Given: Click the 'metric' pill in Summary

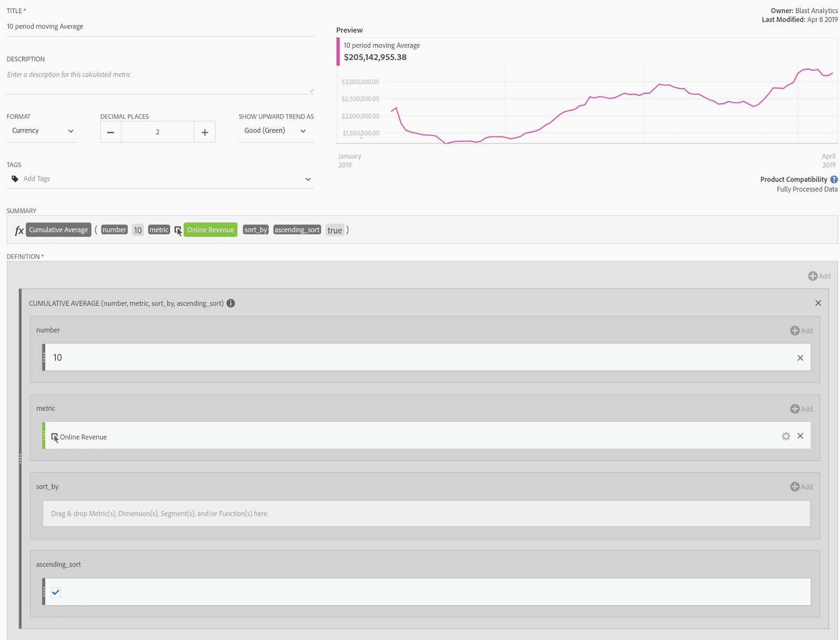Looking at the screenshot, I should click(159, 230).
